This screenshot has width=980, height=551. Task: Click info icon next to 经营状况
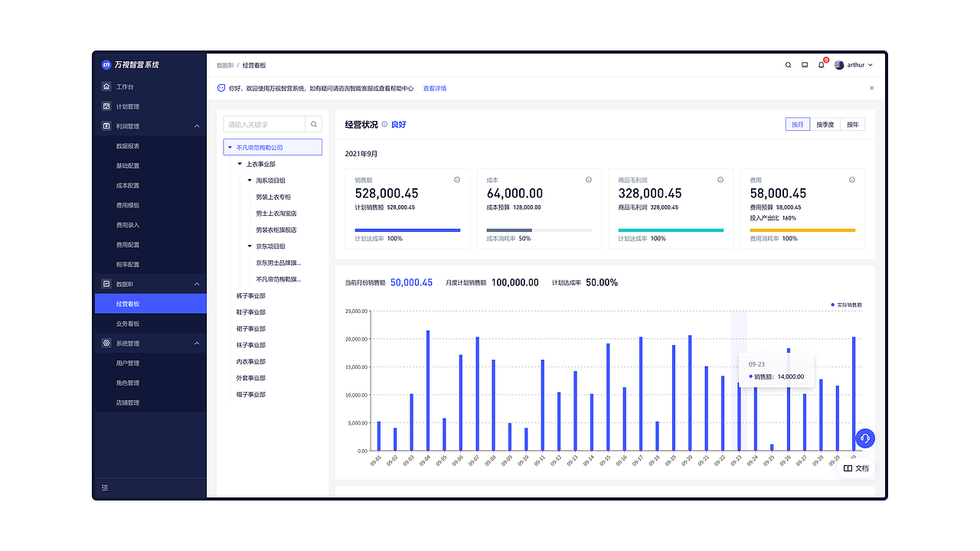[x=384, y=124]
